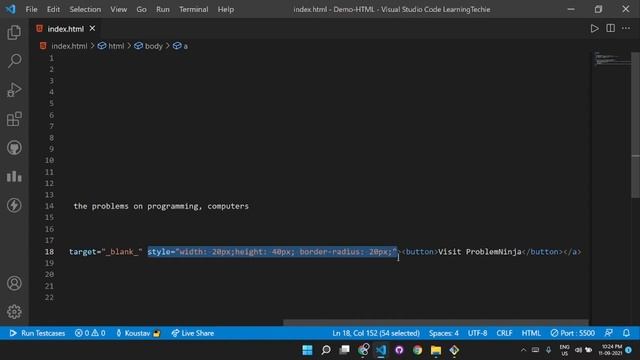Click the line 14 text about problems
The width and height of the screenshot is (640, 360).
click(x=161, y=206)
